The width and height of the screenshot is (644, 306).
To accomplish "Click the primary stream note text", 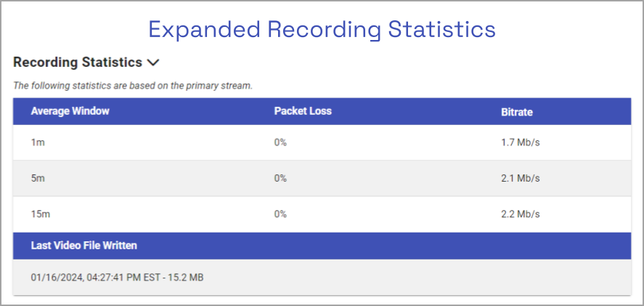I will click(133, 85).
